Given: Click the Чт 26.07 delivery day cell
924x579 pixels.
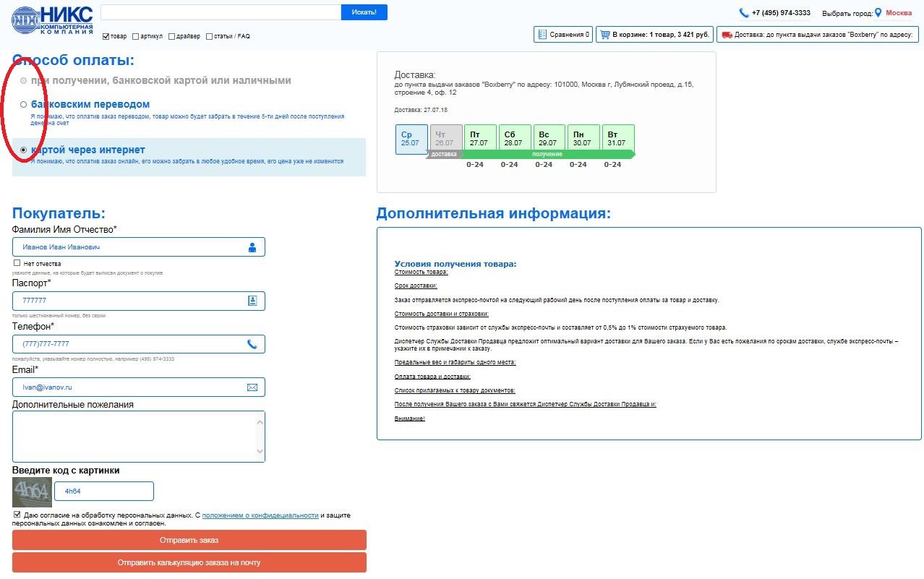Looking at the screenshot, I should tap(445, 138).
